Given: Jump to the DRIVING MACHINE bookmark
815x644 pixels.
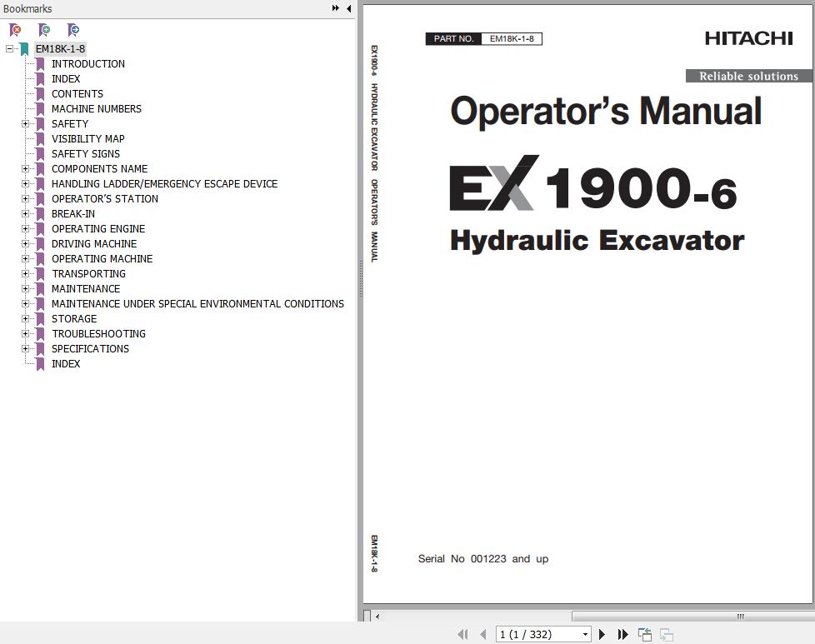Looking at the screenshot, I should coord(94,244).
